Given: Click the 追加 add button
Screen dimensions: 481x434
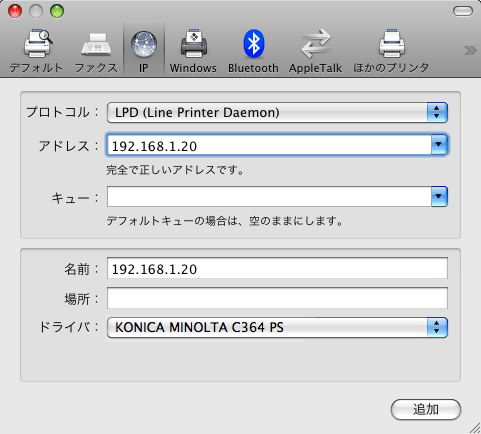Looking at the screenshot, I should pyautogui.click(x=426, y=409).
